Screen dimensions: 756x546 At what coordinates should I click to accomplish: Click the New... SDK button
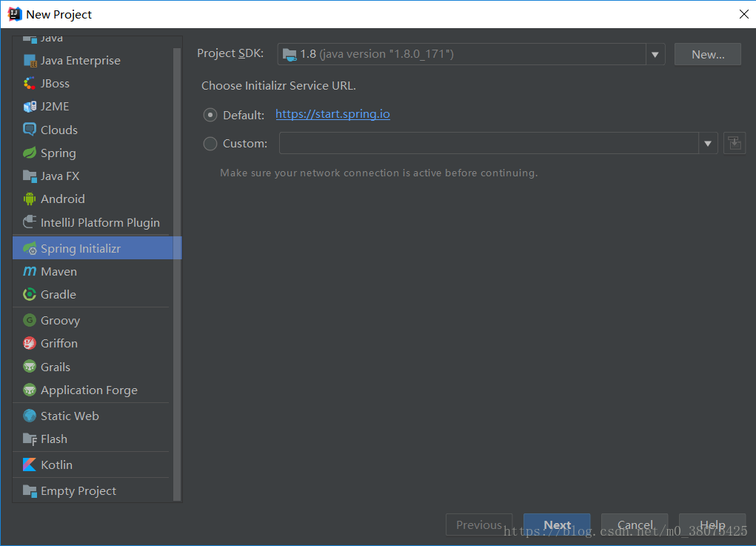pyautogui.click(x=707, y=53)
